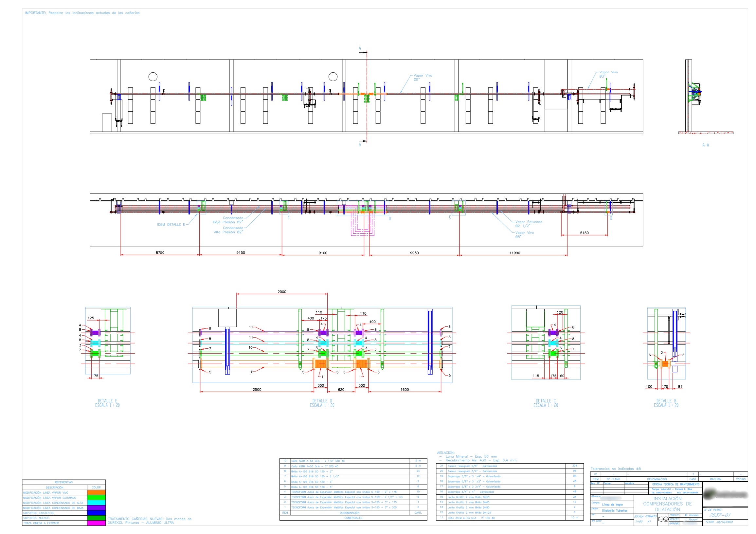Click the 2000 dimension above Detalle D

click(x=282, y=292)
